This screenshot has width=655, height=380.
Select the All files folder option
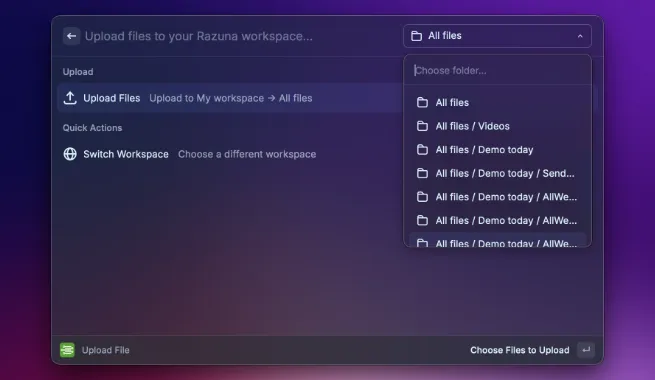(x=497, y=102)
